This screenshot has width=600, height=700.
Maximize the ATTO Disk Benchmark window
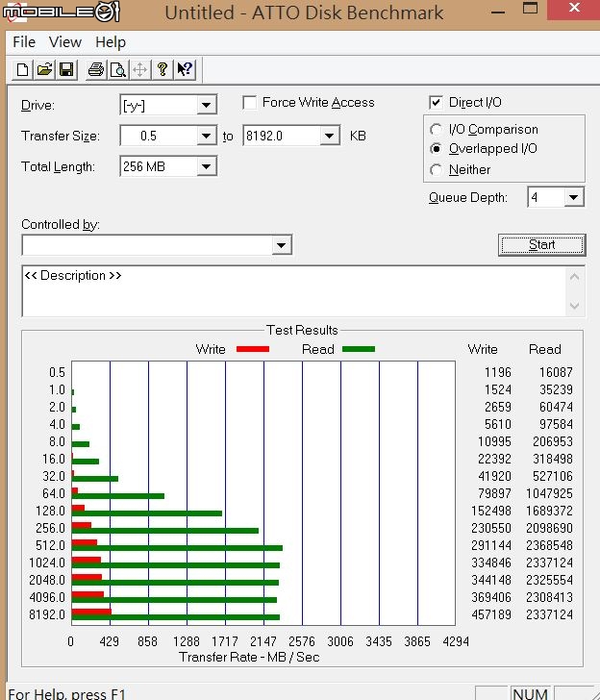tap(530, 9)
